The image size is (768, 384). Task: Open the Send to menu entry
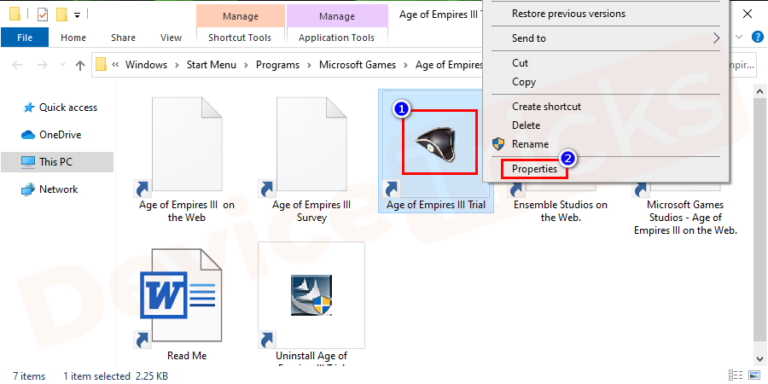(x=606, y=38)
